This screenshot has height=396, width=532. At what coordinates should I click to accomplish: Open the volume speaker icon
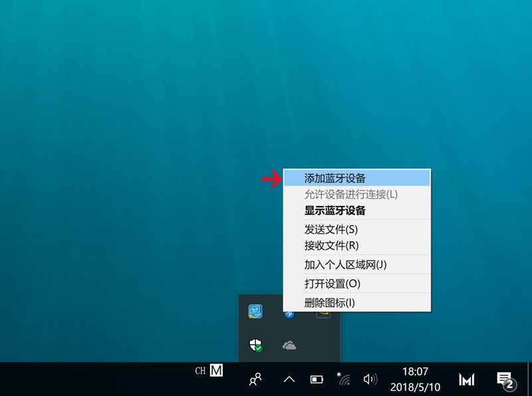click(x=370, y=379)
